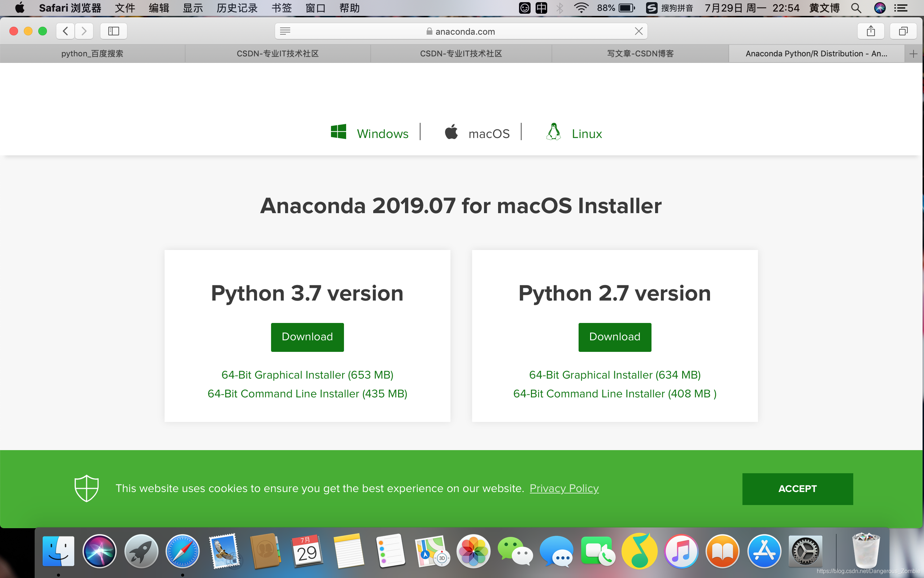Open 搜狗拼音 input method menu
Image resolution: width=924 pixels, height=578 pixels.
point(670,8)
